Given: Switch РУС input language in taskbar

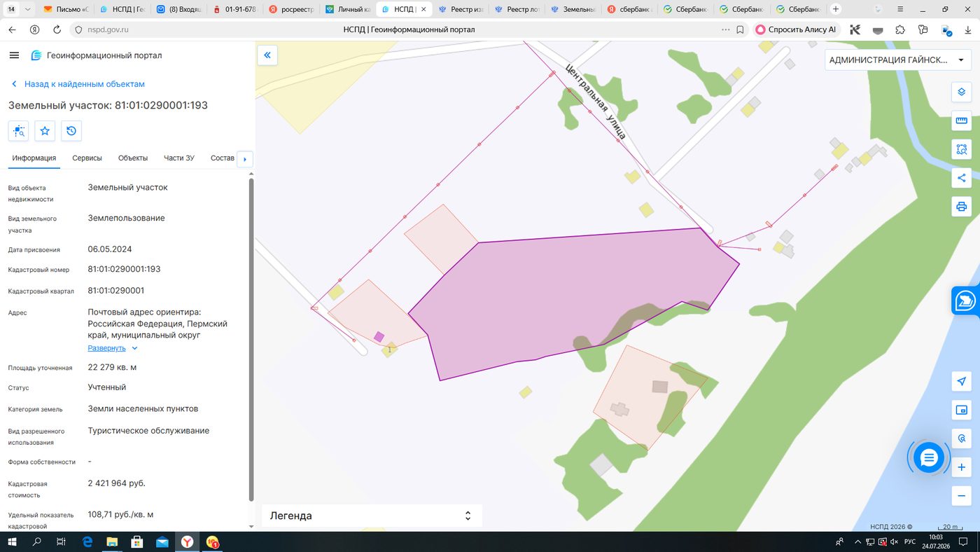Looking at the screenshot, I should pos(910,542).
